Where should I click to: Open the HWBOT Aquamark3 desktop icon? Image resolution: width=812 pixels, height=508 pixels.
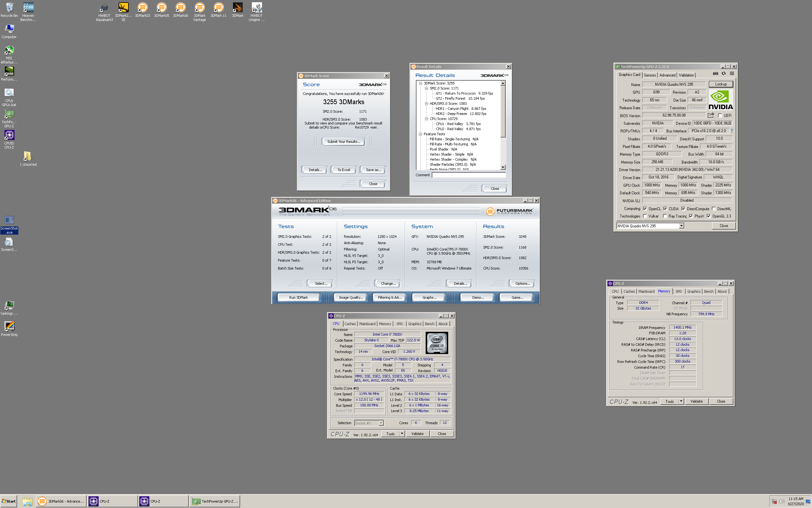click(104, 12)
